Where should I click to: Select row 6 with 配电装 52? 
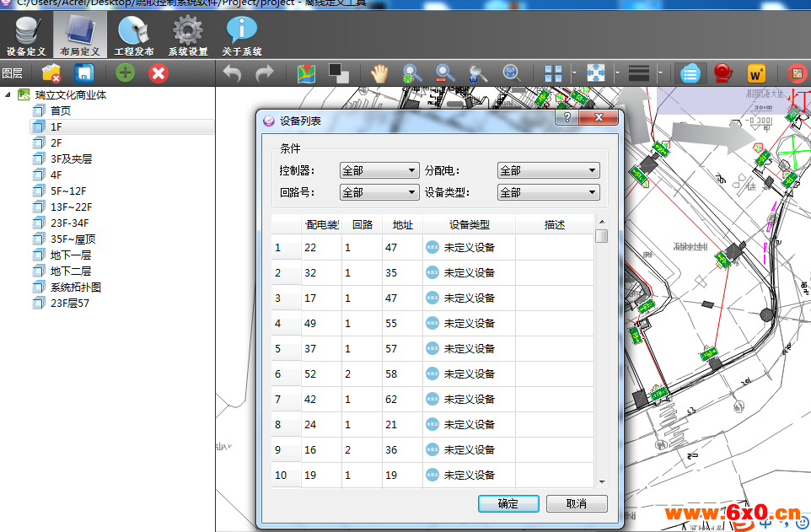432,373
